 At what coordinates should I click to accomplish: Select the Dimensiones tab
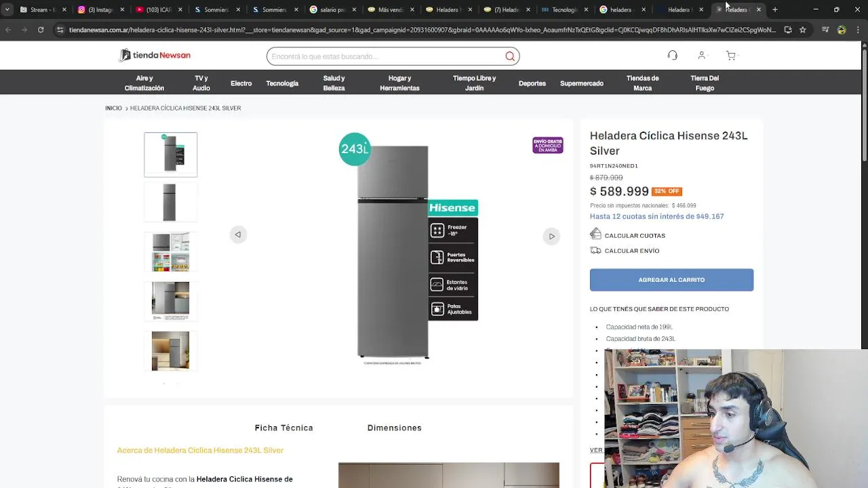point(394,428)
